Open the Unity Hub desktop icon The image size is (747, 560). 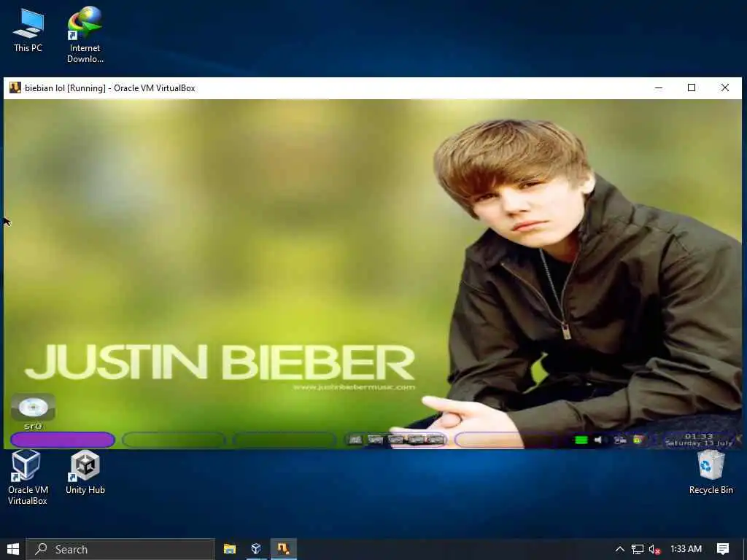pos(85,472)
